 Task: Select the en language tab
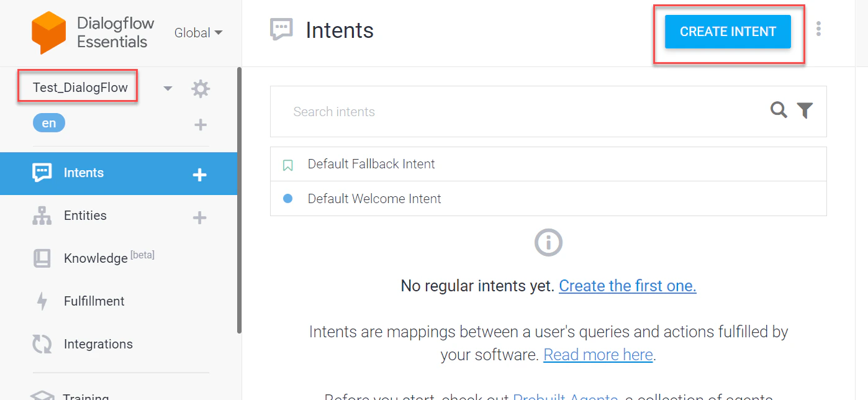point(48,122)
